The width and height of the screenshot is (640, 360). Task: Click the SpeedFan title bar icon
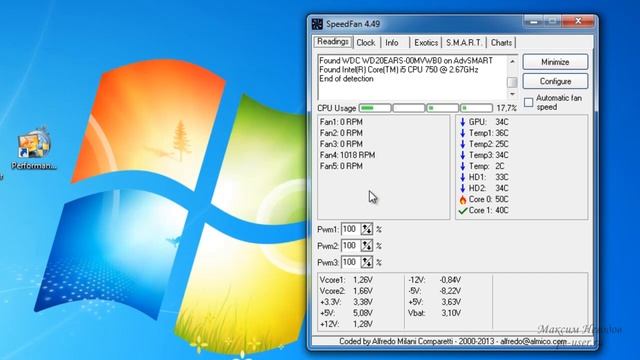coord(317,24)
